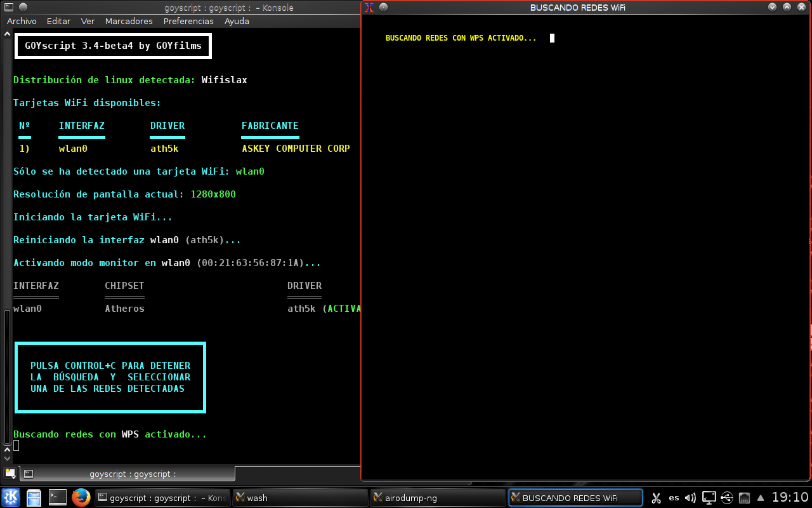Switch to 'BUSCANDO REDES WiFi' taskbar entry

(575, 498)
